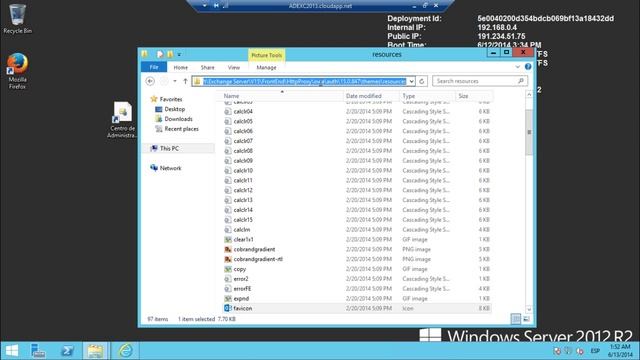Expand the ribbon with the chevron
The height and width of the screenshot is (360, 640).
click(x=518, y=67)
